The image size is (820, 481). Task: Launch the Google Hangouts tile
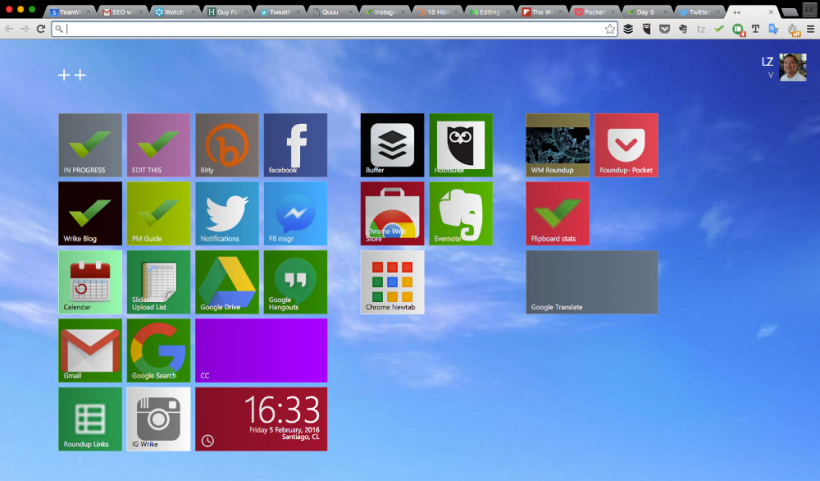pos(295,282)
